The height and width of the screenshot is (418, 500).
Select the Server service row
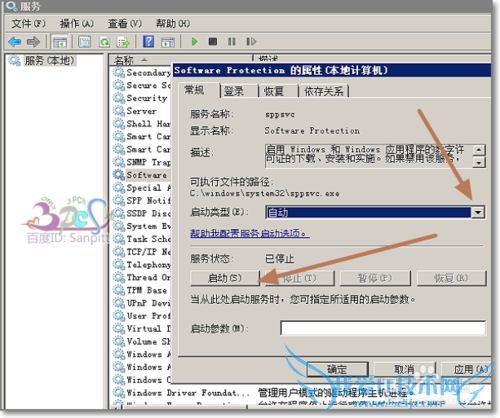[142, 111]
